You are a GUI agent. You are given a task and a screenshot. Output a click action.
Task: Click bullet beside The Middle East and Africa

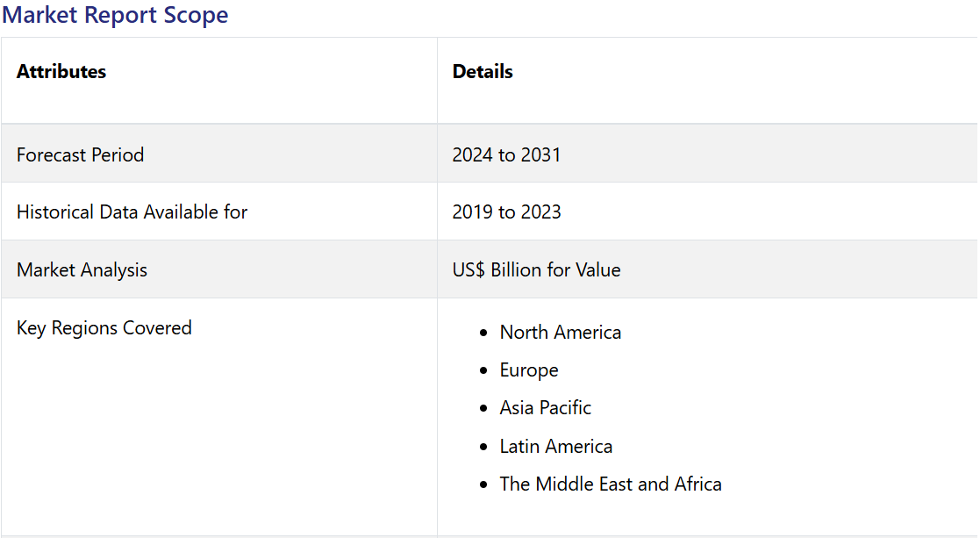(483, 485)
